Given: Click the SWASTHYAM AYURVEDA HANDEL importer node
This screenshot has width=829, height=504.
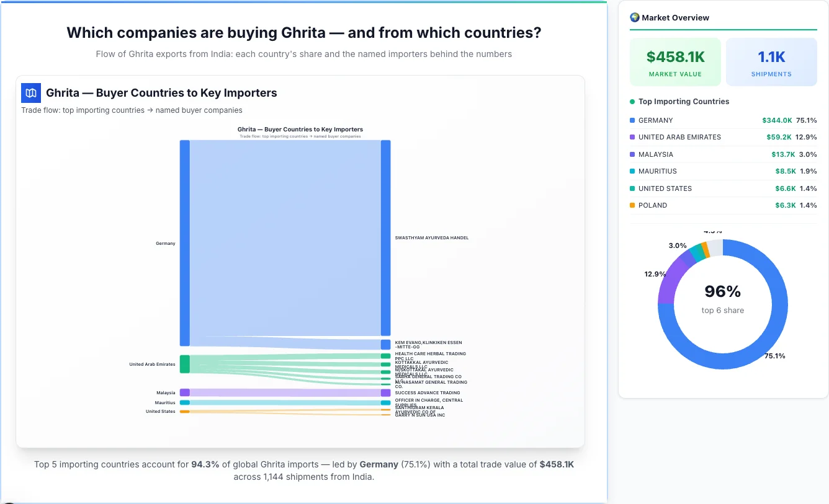Looking at the screenshot, I should [385, 237].
